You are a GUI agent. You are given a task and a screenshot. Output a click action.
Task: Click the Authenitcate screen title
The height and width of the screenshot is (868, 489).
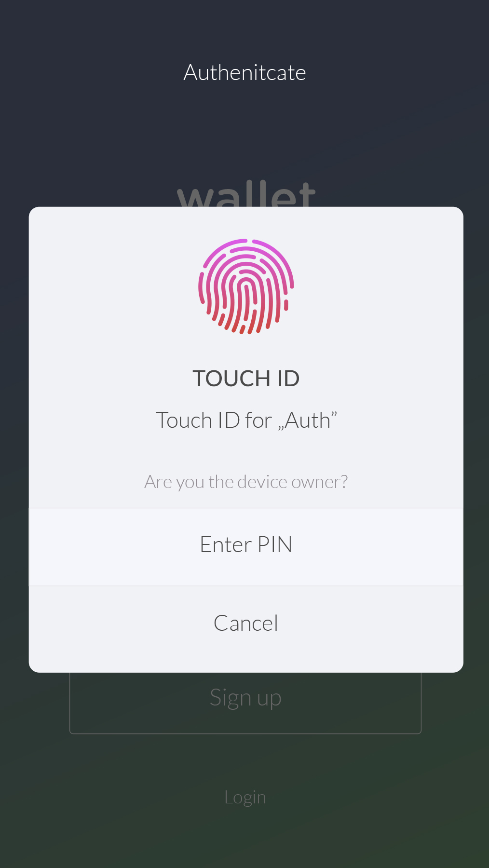pos(244,73)
